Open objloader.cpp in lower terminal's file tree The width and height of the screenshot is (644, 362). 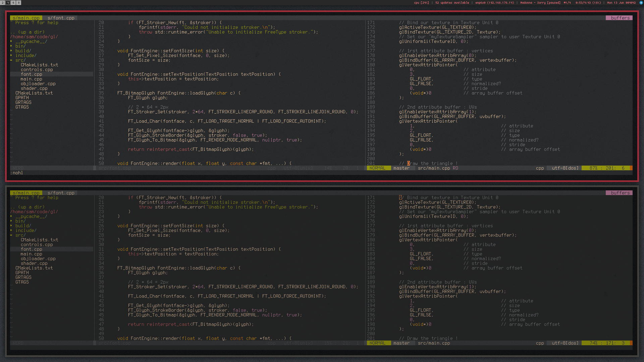38,259
